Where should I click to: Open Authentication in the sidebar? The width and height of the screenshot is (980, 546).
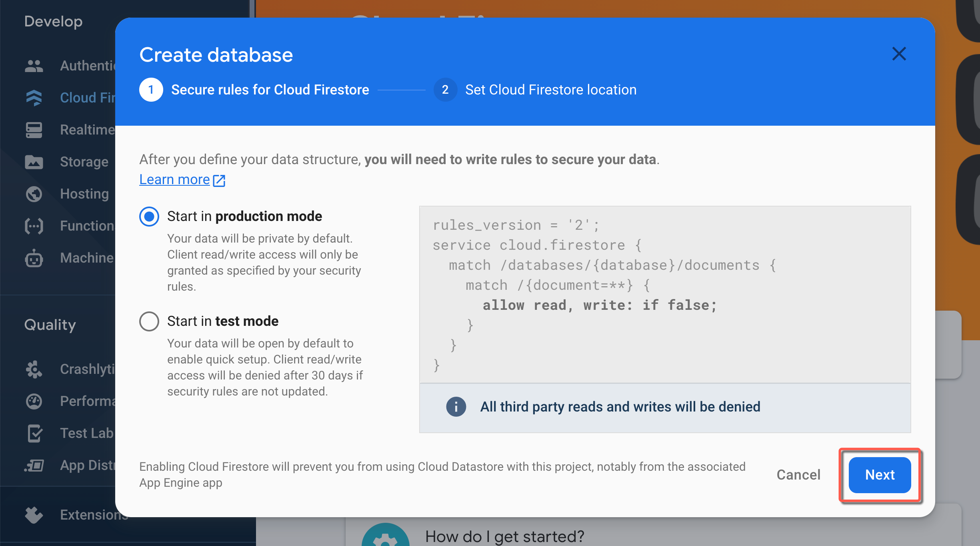click(x=88, y=66)
